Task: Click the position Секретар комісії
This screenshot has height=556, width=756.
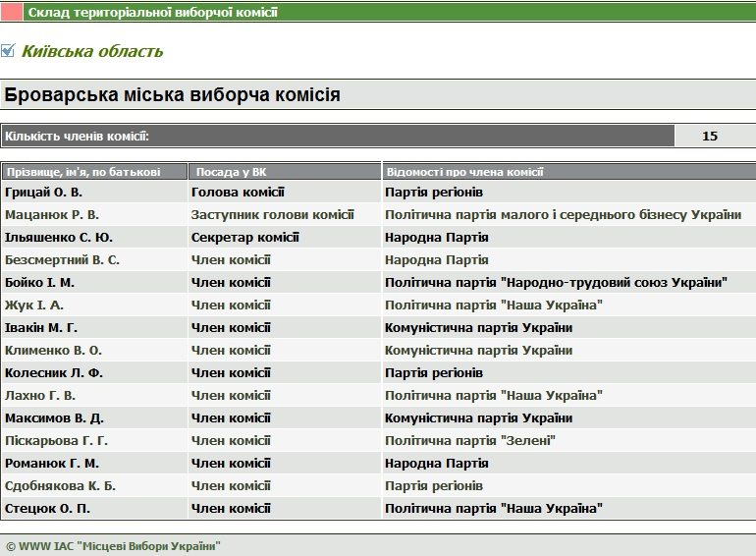Action: (x=244, y=238)
